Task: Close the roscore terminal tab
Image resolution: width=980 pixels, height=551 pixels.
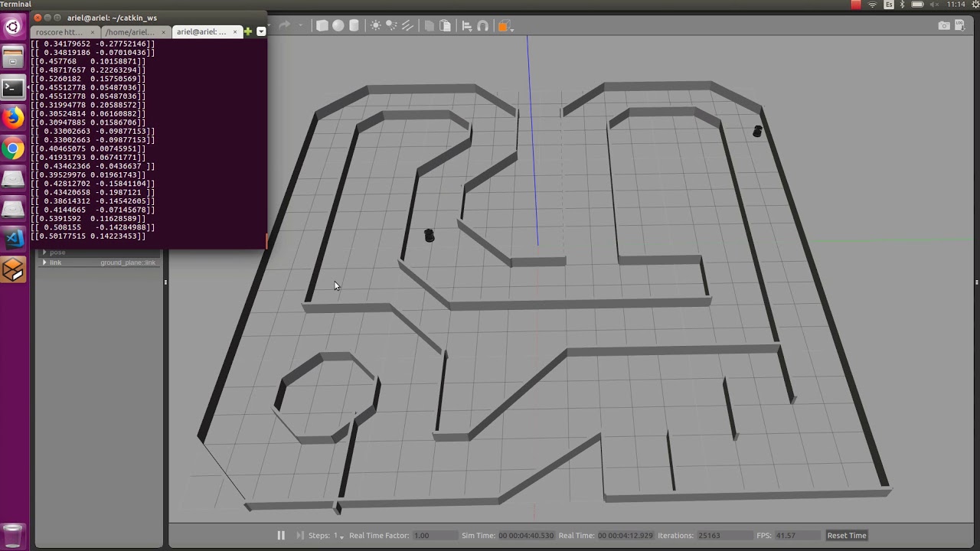Action: pos(93,32)
